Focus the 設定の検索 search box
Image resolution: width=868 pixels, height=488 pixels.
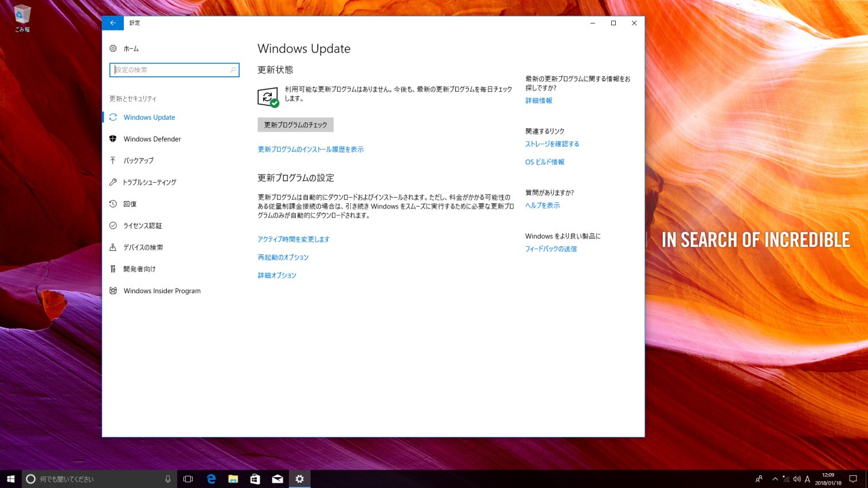tap(174, 70)
